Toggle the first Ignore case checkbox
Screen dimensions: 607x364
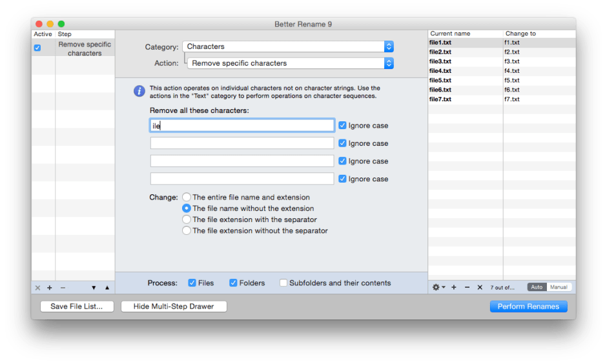(x=342, y=126)
